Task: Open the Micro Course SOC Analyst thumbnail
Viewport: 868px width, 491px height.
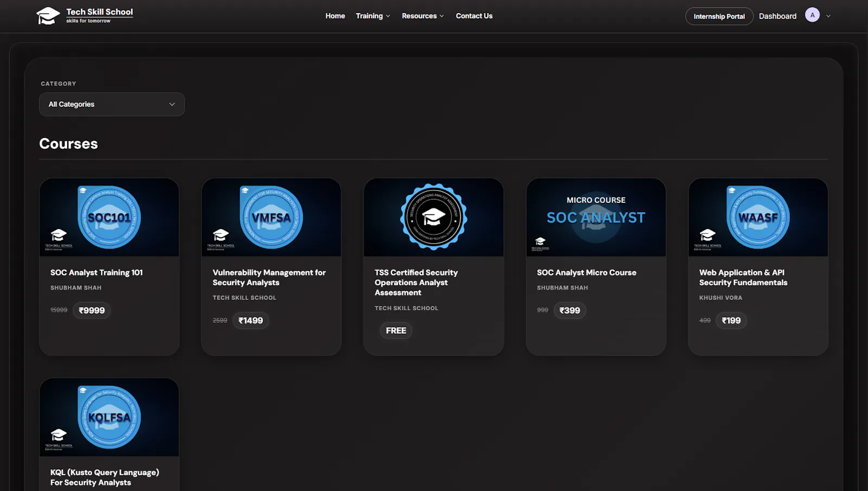Action: click(x=596, y=217)
